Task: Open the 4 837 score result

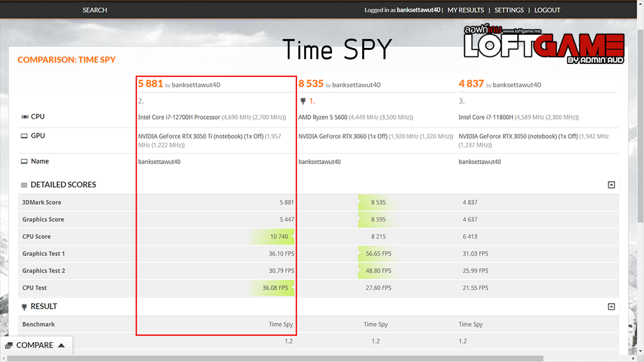Action: click(x=471, y=84)
